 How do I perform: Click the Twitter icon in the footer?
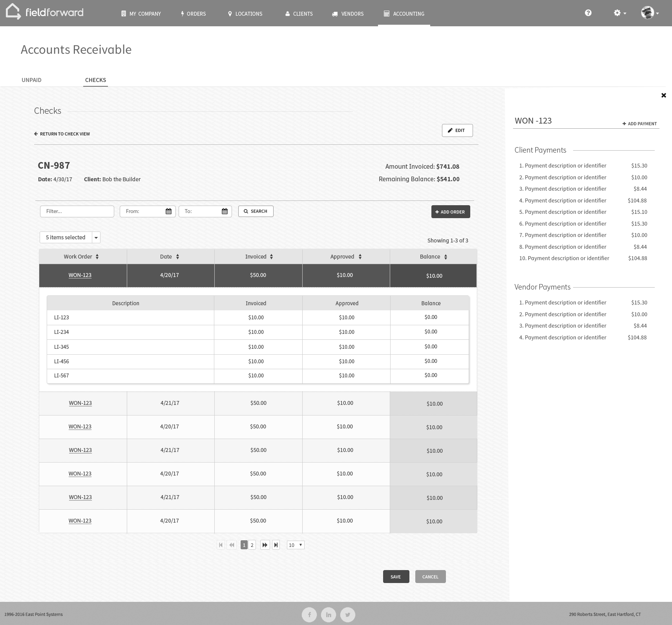click(348, 614)
